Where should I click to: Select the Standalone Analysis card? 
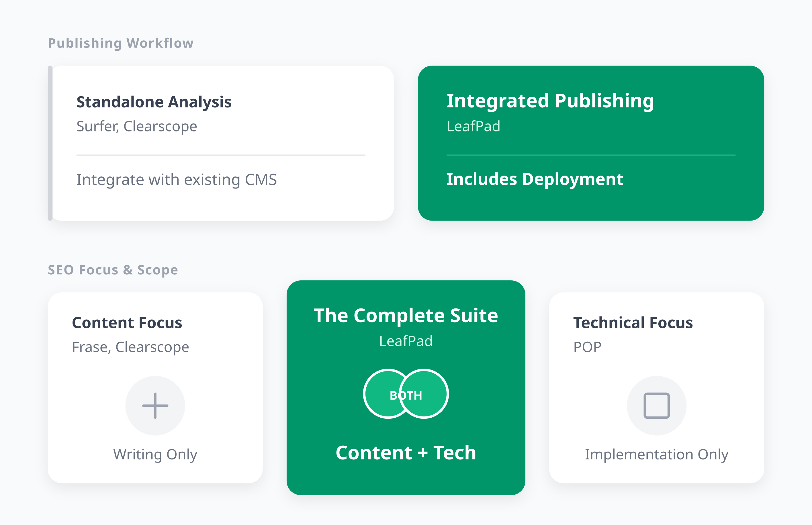click(221, 143)
